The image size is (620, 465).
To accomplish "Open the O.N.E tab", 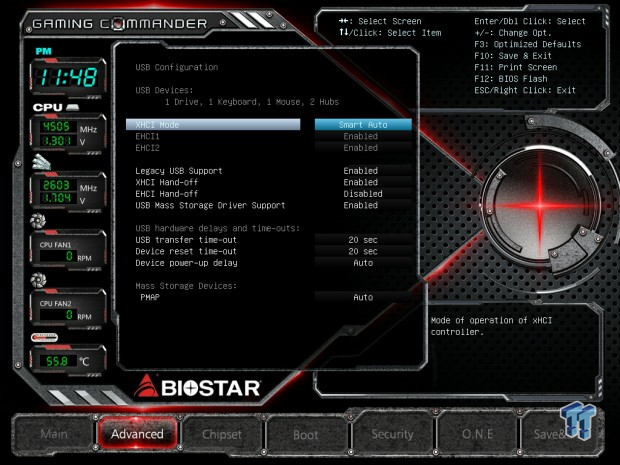I will [x=477, y=434].
